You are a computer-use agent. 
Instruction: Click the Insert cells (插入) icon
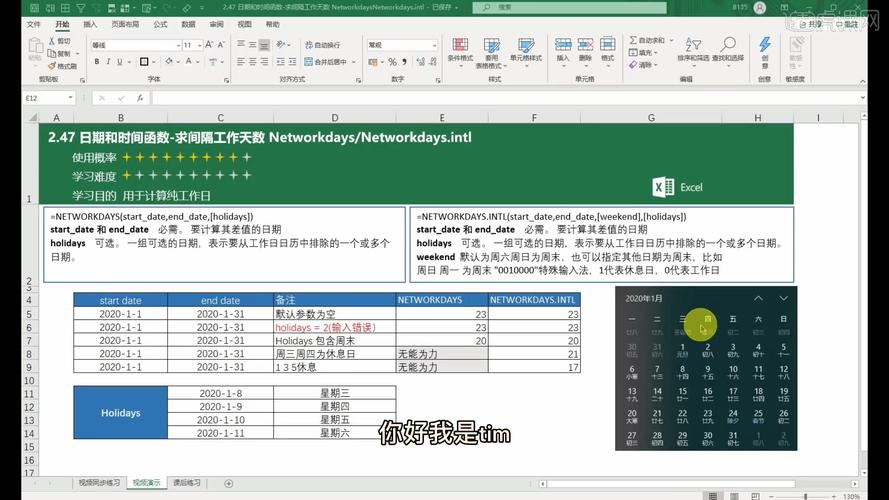[562, 45]
